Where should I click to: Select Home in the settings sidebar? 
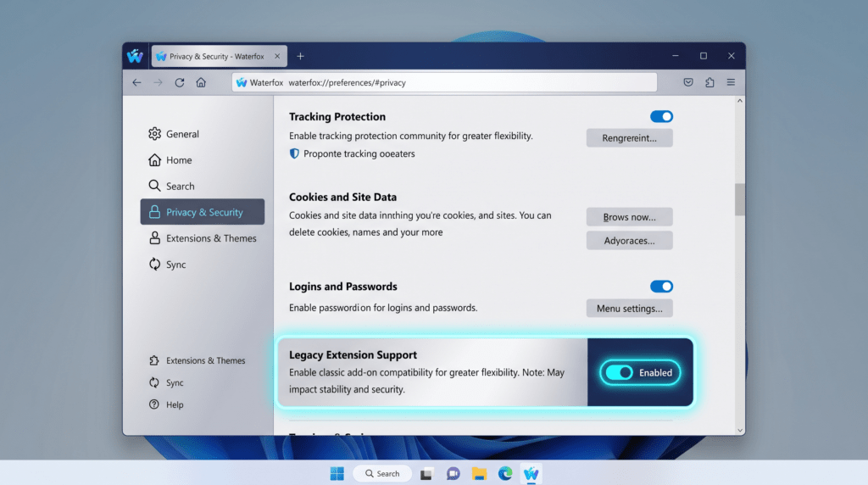point(202,160)
